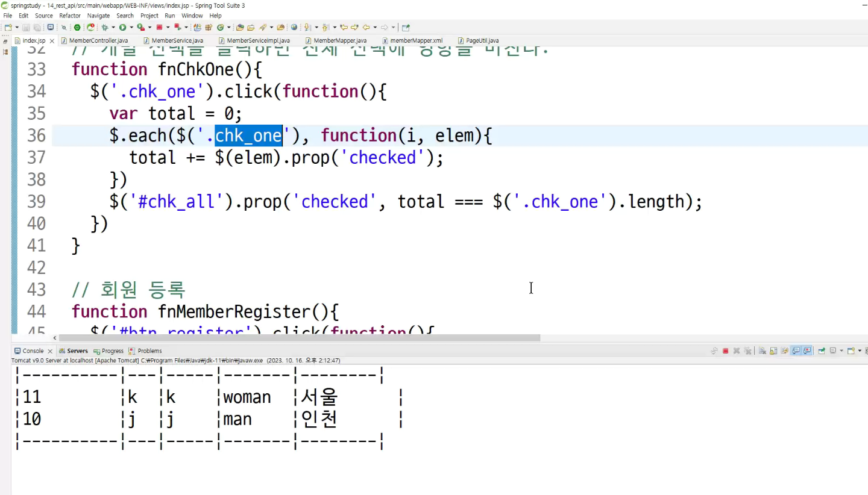Click the New Java Class icon
The image size is (868, 495).
(x=220, y=27)
